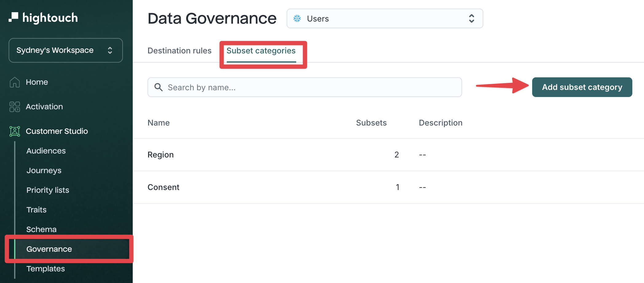Focus the Search by name field
The image size is (644, 283).
[305, 87]
